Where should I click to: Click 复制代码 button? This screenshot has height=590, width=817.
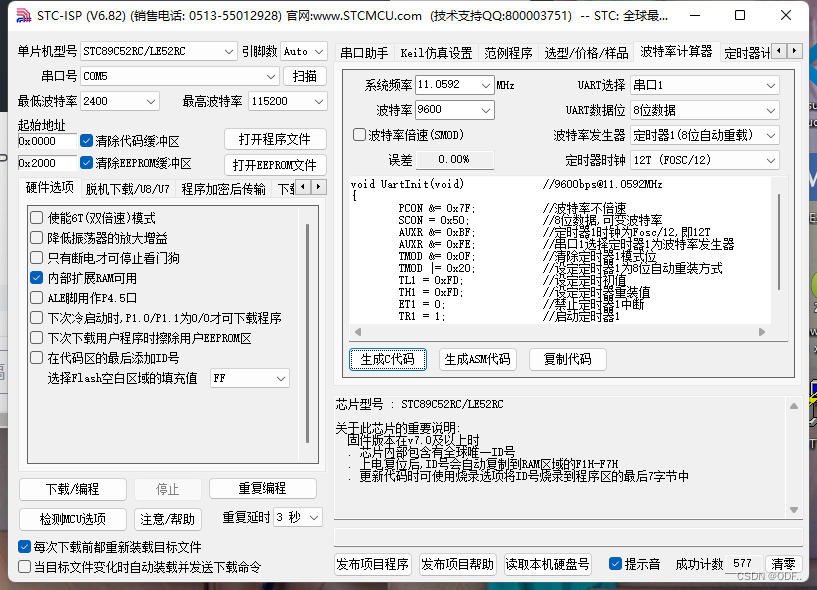567,359
